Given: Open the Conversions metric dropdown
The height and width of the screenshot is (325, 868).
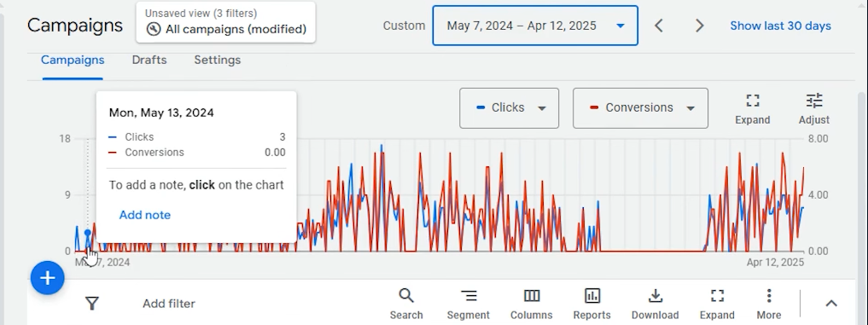Looking at the screenshot, I should (x=640, y=108).
